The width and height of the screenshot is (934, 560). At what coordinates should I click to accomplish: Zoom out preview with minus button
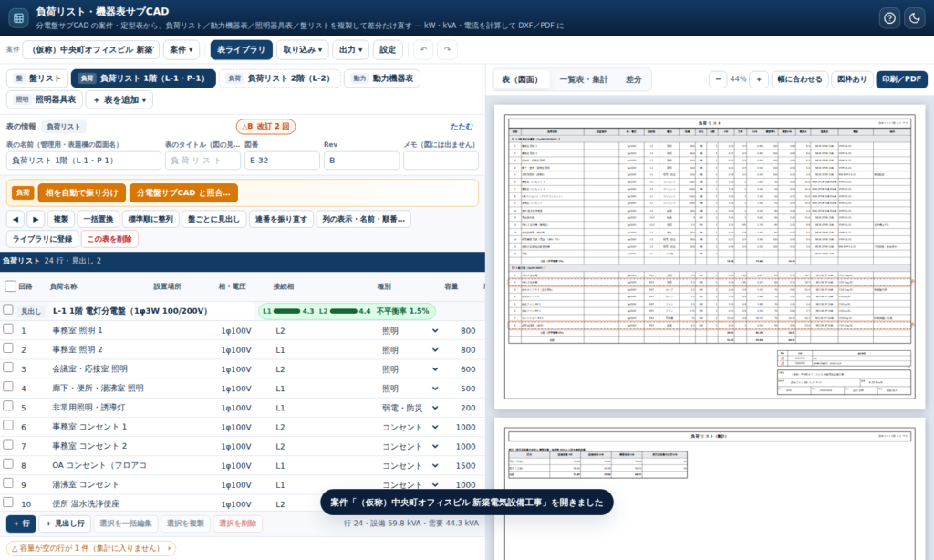click(718, 79)
